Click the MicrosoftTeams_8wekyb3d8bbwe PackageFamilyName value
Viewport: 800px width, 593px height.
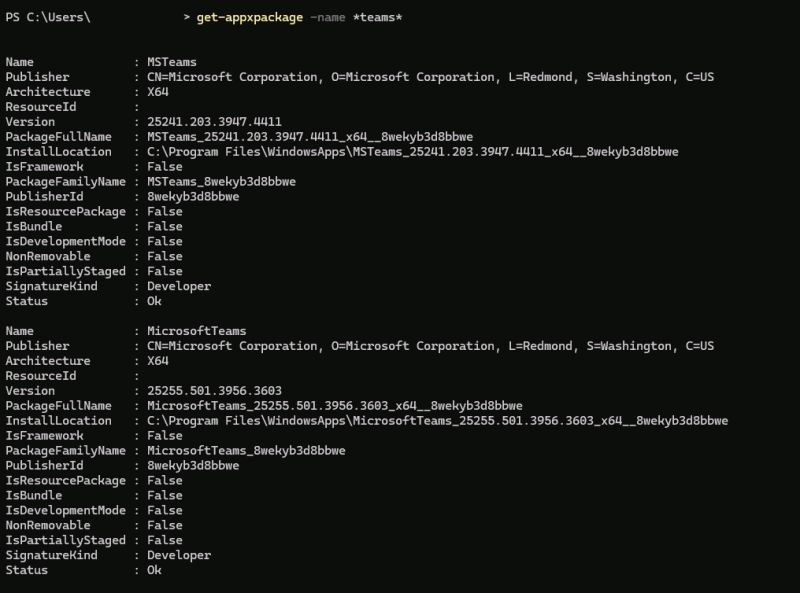pos(246,451)
